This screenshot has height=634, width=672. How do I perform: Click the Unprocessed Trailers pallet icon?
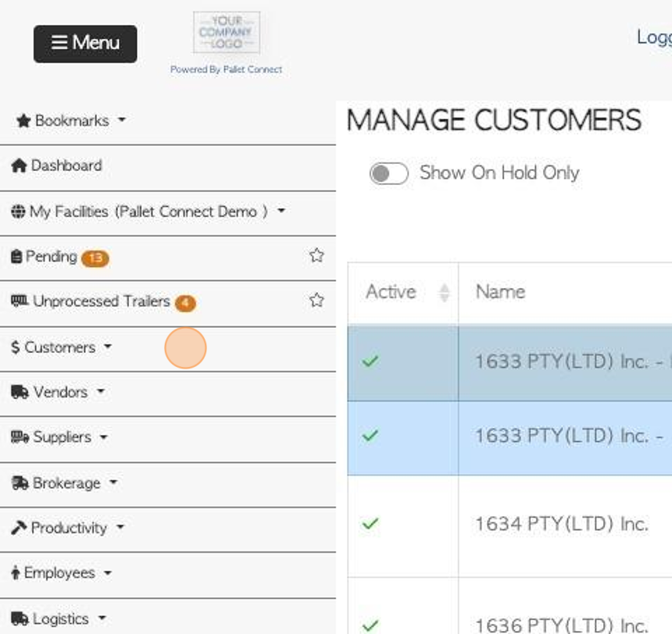tap(20, 301)
